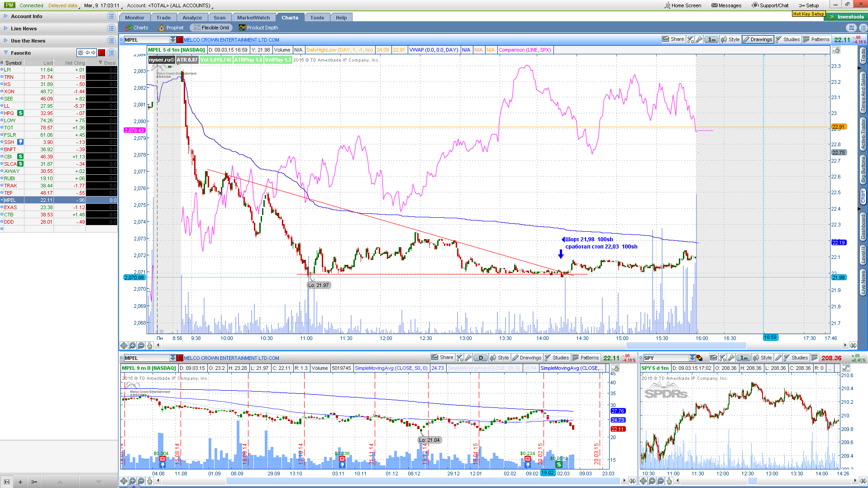Click Home Screen in top bar
Image resolution: width=868 pixels, height=488 pixels.
682,5
